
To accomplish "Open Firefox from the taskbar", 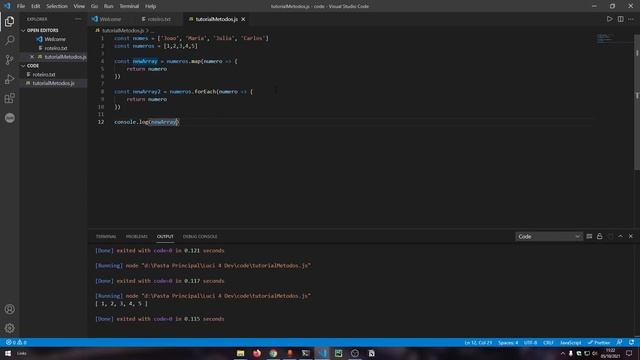I will pos(257,353).
